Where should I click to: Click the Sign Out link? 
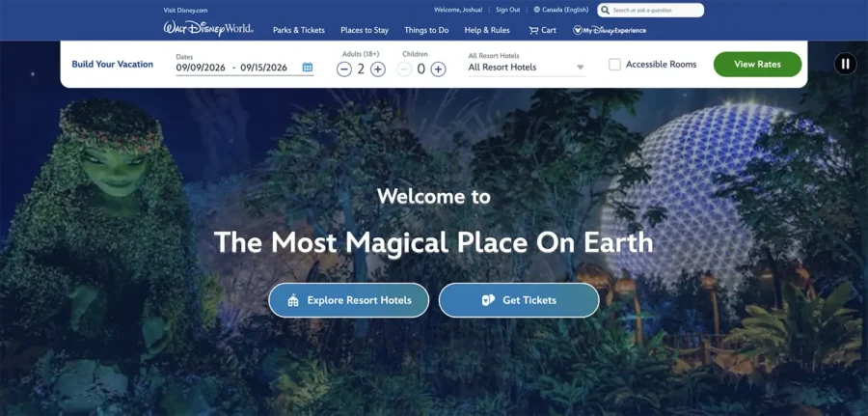(507, 10)
